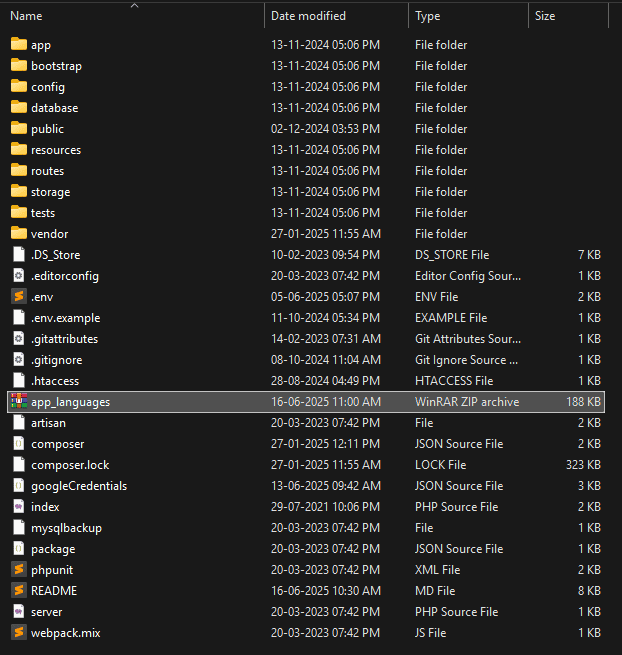Click the JSON icon beside composer
The width and height of the screenshot is (622, 655).
point(18,444)
